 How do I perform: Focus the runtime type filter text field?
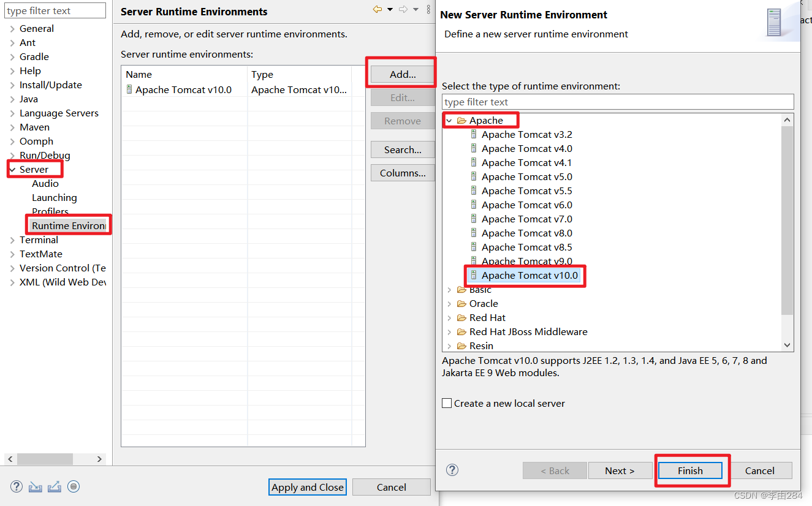pos(618,102)
